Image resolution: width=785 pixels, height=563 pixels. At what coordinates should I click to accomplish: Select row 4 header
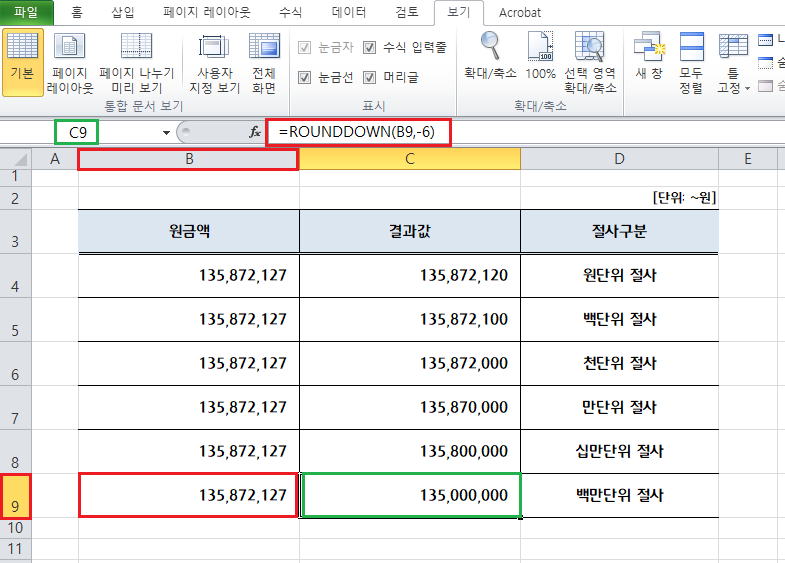(x=15, y=276)
